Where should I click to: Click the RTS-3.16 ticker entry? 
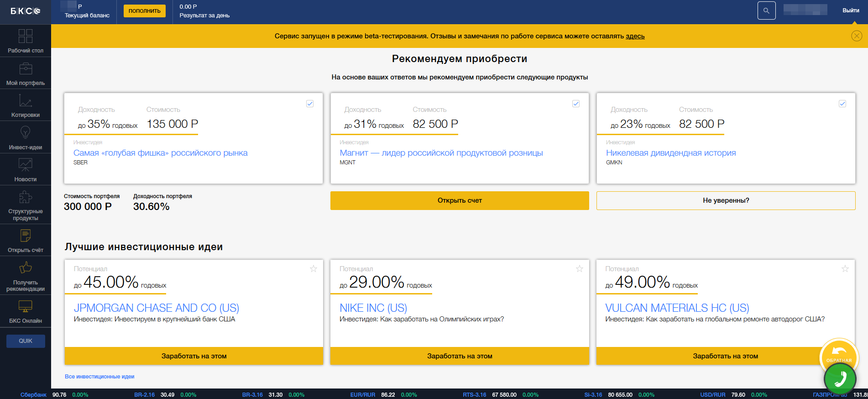coord(475,395)
